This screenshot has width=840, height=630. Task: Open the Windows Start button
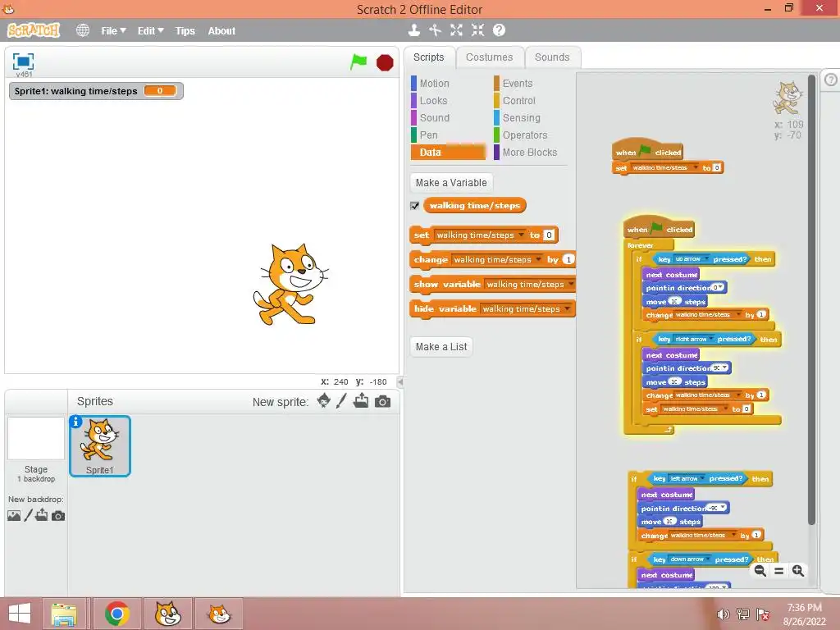20,614
